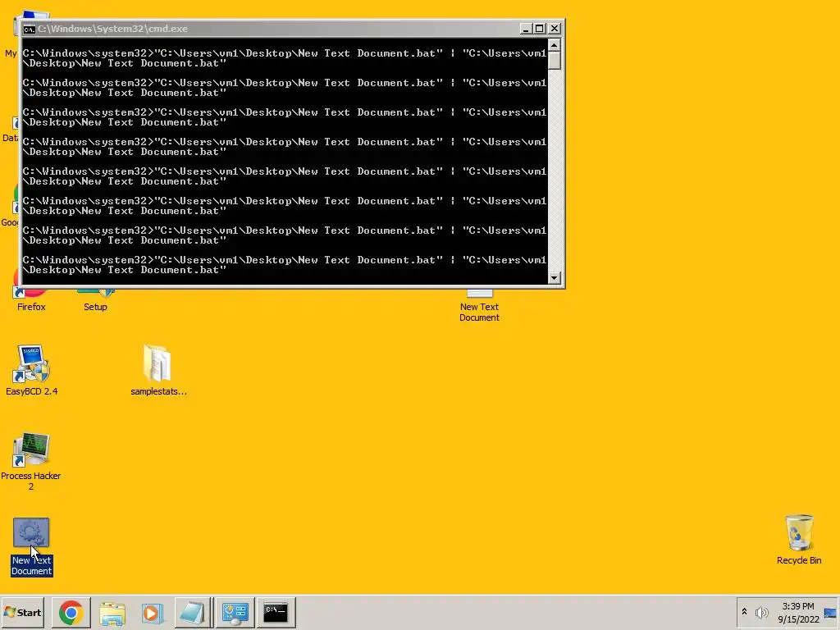This screenshot has height=630, width=840.
Task: Show hidden tray icons arrow
Action: coord(744,612)
